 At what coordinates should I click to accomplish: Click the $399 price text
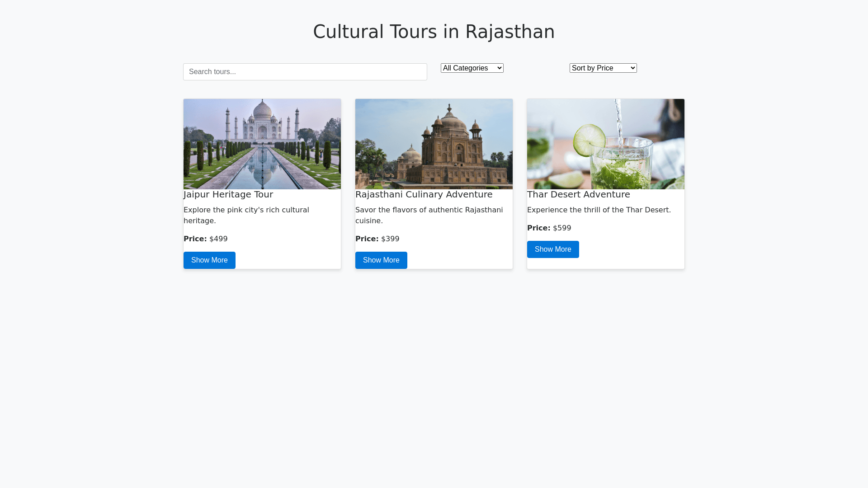pos(390,239)
